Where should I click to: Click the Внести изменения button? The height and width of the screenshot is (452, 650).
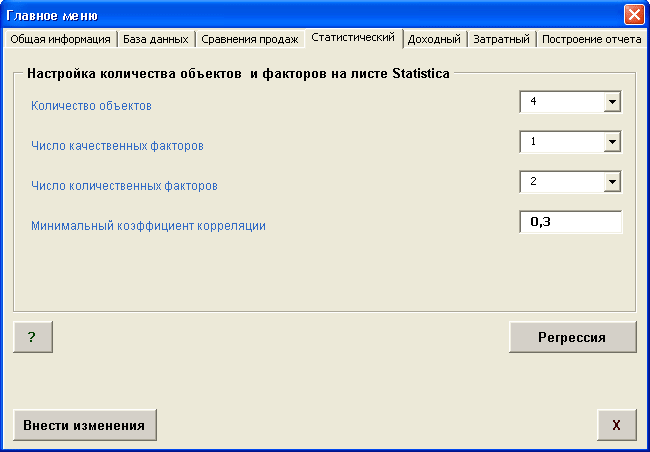point(85,425)
